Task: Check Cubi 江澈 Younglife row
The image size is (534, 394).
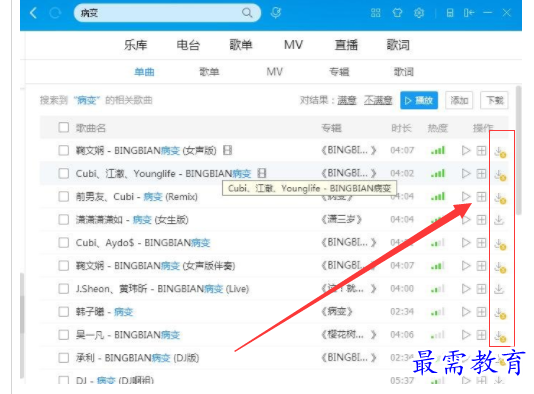Action: point(63,173)
